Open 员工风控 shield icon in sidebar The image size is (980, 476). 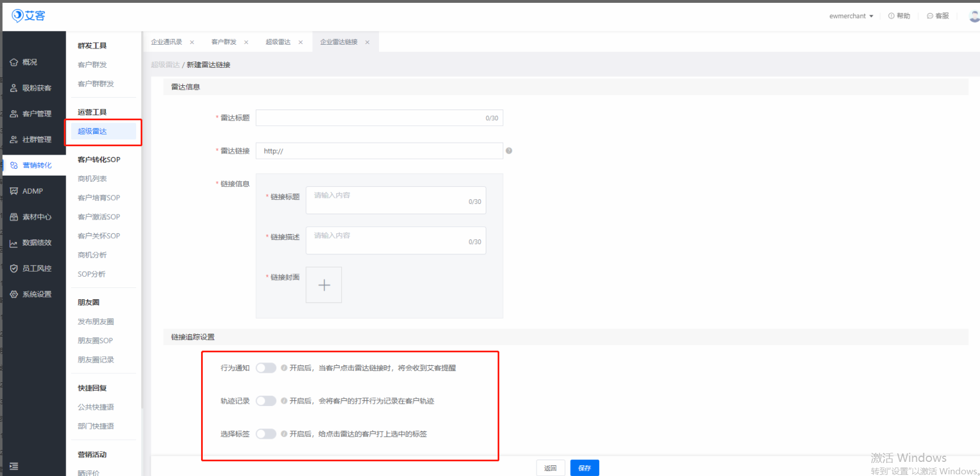click(14, 269)
